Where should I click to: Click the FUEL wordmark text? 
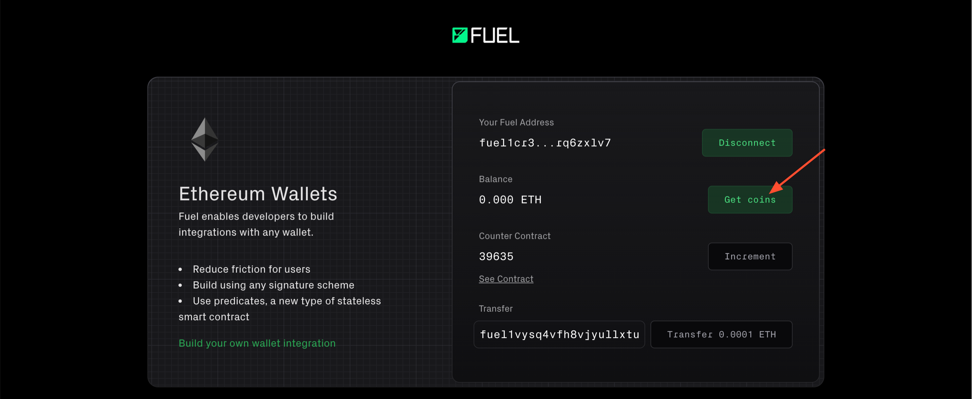tap(495, 36)
